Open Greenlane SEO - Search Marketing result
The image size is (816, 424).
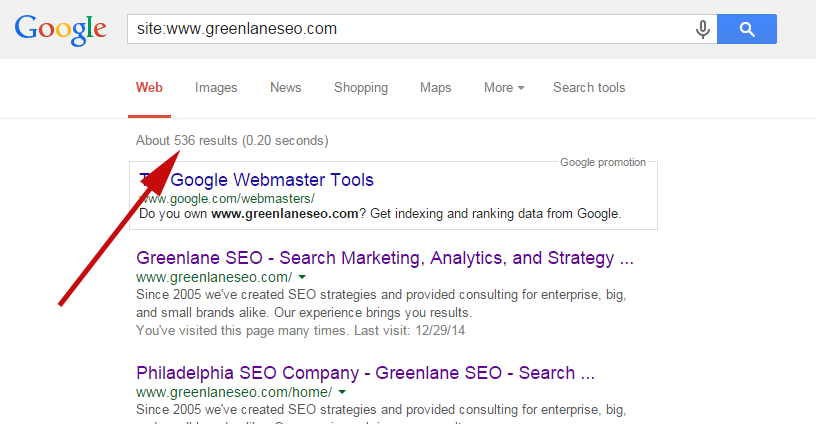point(385,258)
